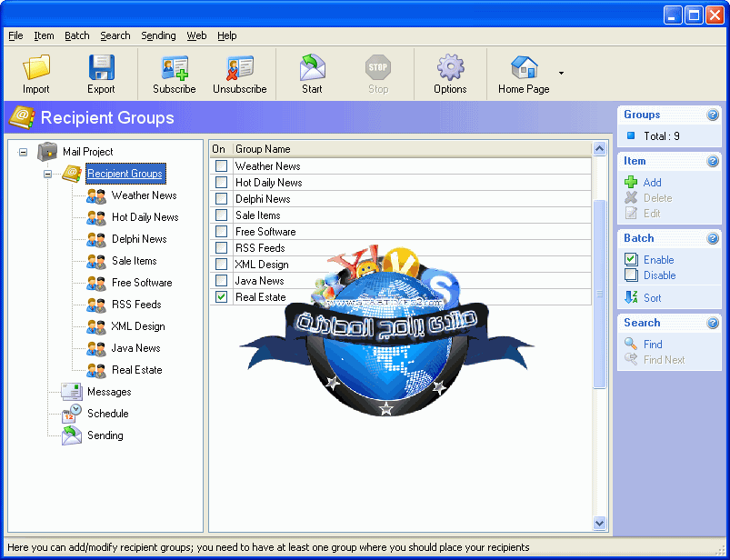This screenshot has width=730, height=560.
Task: Open the Messages tree icon
Action: click(72, 392)
